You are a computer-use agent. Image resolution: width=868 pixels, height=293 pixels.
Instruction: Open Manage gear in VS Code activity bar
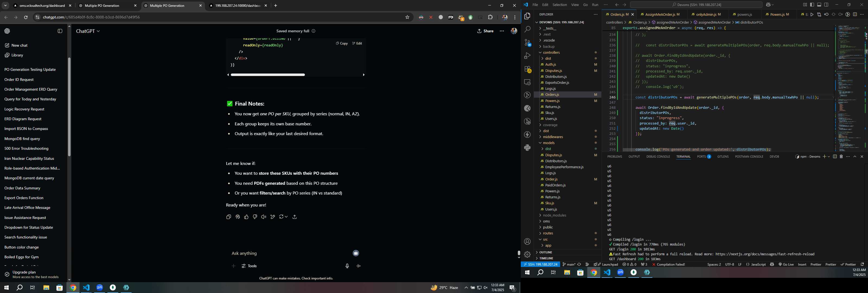coord(527,254)
